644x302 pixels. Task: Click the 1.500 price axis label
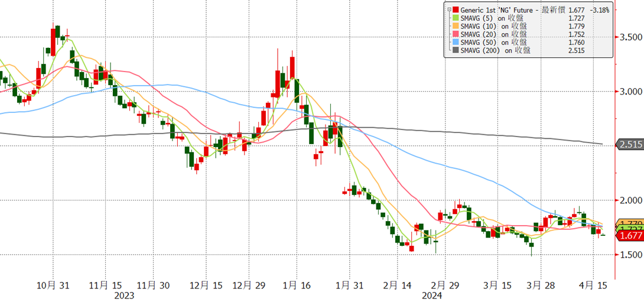coord(630,254)
